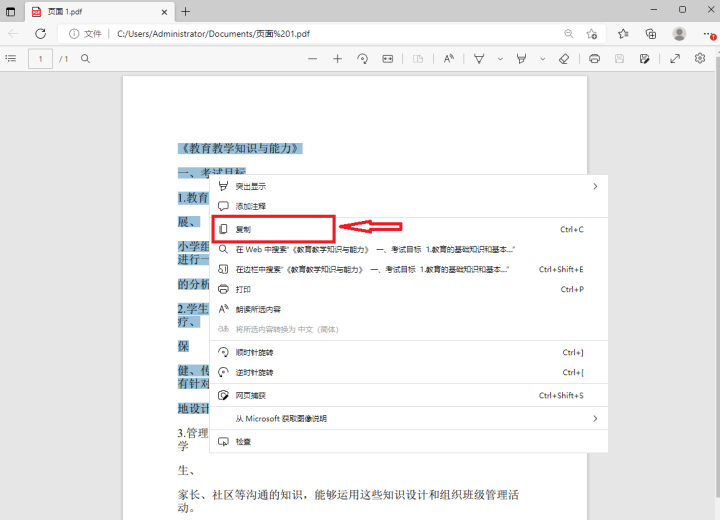Expand 获取图像说明 submenu arrow
This screenshot has height=520, width=720.
pos(595,418)
